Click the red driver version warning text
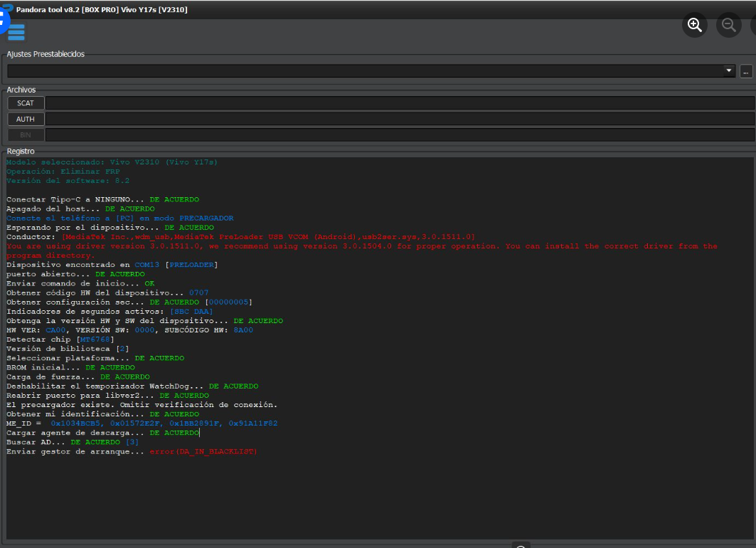This screenshot has height=548, width=756. [x=361, y=251]
